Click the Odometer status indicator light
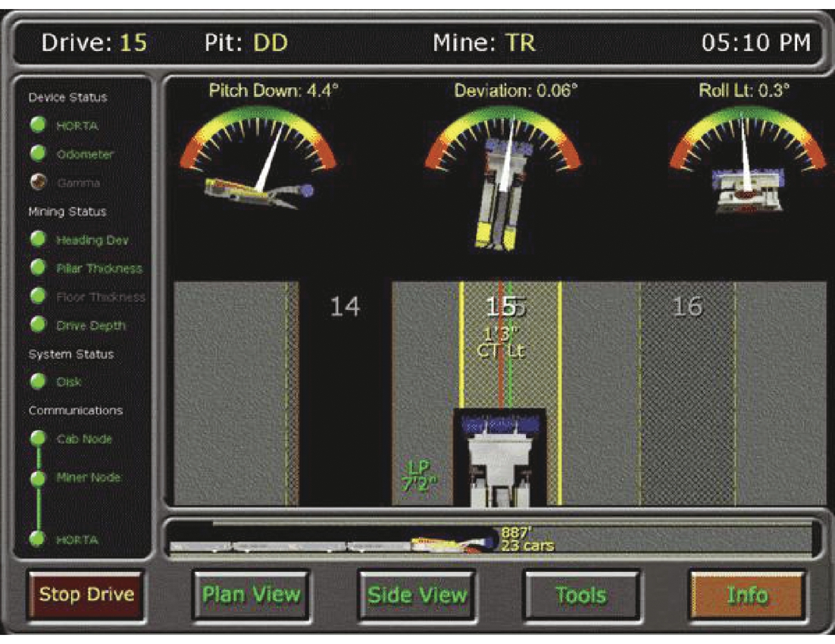Image resolution: width=835 pixels, height=644 pixels. [39, 154]
